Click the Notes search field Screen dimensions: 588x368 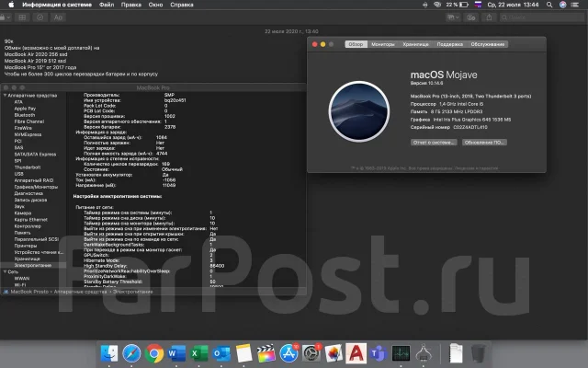542,17
